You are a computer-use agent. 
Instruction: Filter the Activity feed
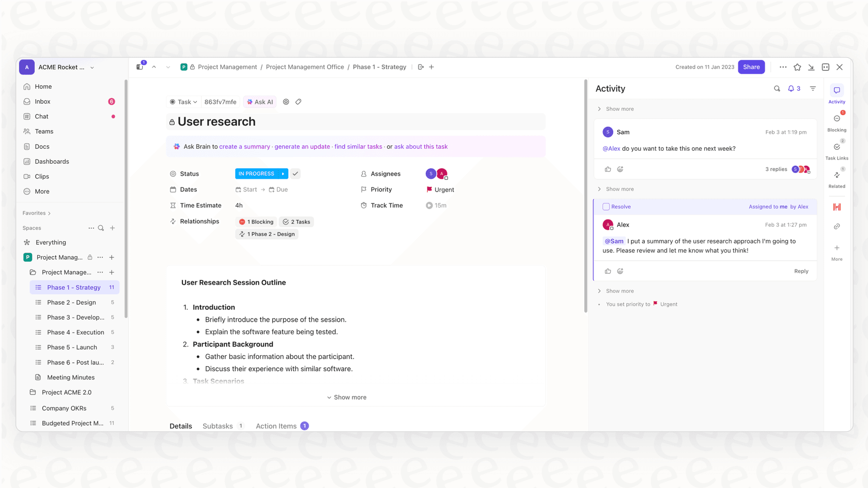point(813,88)
